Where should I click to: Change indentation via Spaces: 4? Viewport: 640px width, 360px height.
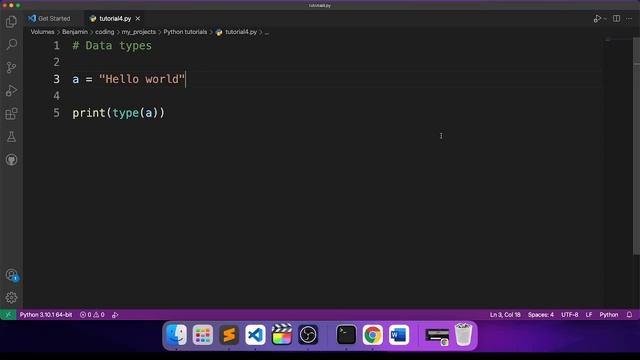pyautogui.click(x=540, y=315)
